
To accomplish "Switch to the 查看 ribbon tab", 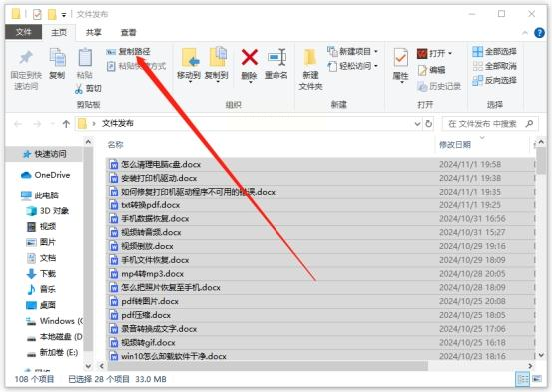I will [128, 32].
